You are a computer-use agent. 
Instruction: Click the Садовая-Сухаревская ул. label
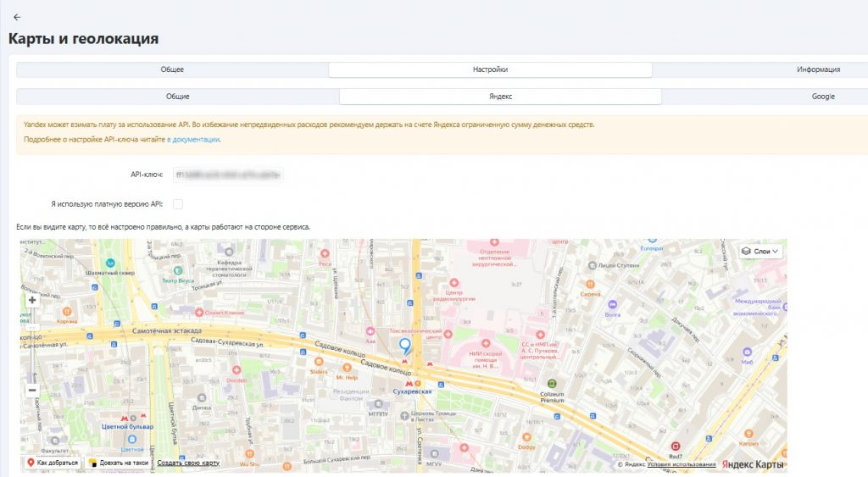tap(227, 342)
